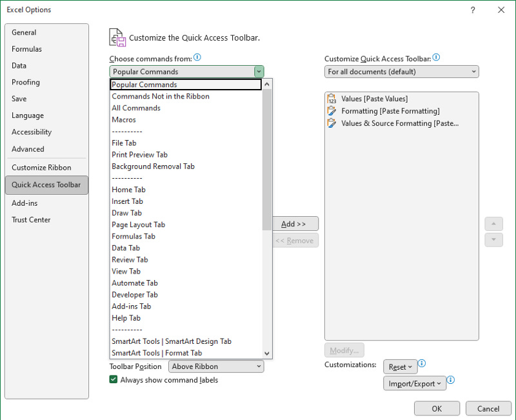The image size is (516, 420).
Task: Open the Reset dropdown button
Action: (400, 367)
